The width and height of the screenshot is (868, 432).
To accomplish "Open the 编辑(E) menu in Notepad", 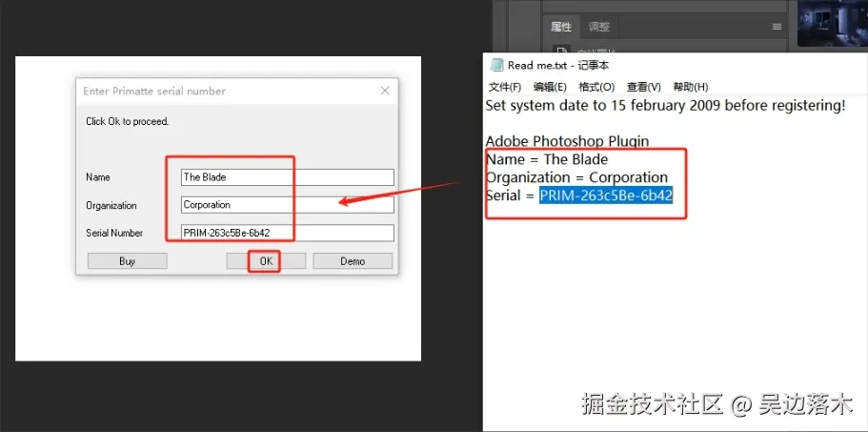I will pos(550,87).
